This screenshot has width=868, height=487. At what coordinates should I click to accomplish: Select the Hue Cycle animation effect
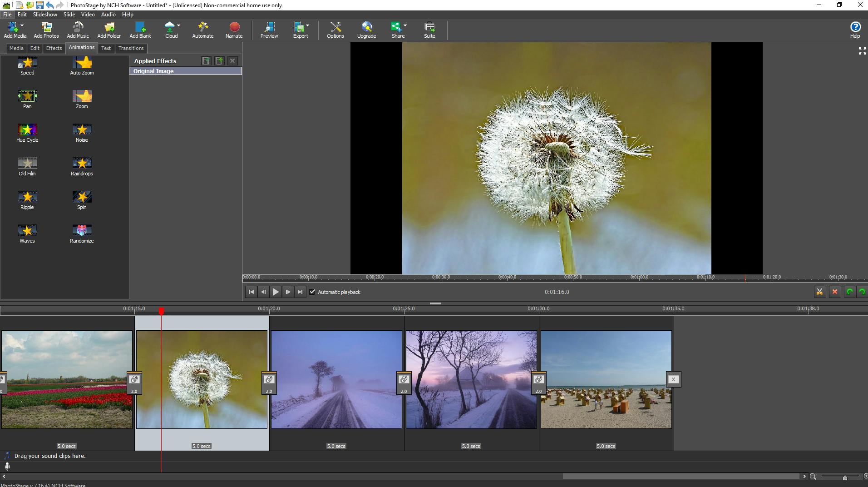click(27, 130)
